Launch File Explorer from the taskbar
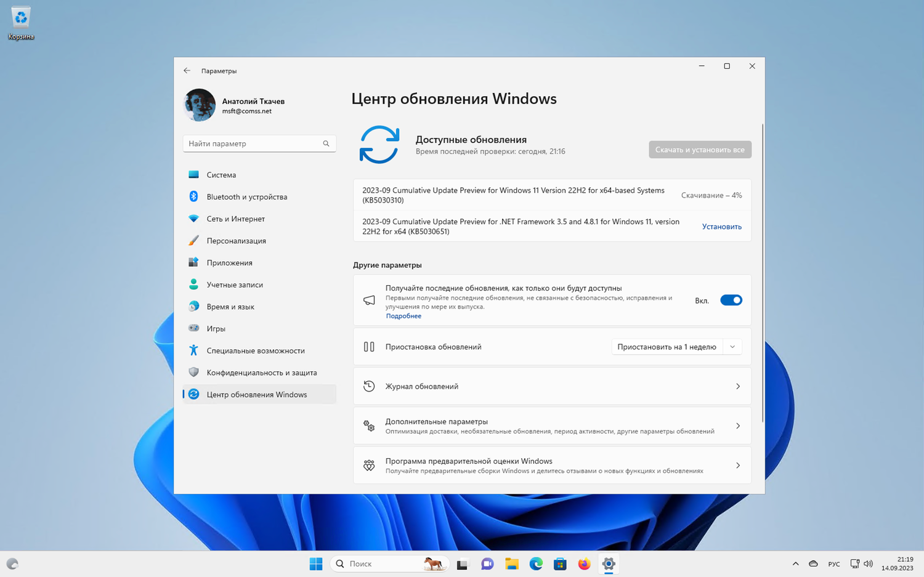924x577 pixels. click(x=511, y=564)
